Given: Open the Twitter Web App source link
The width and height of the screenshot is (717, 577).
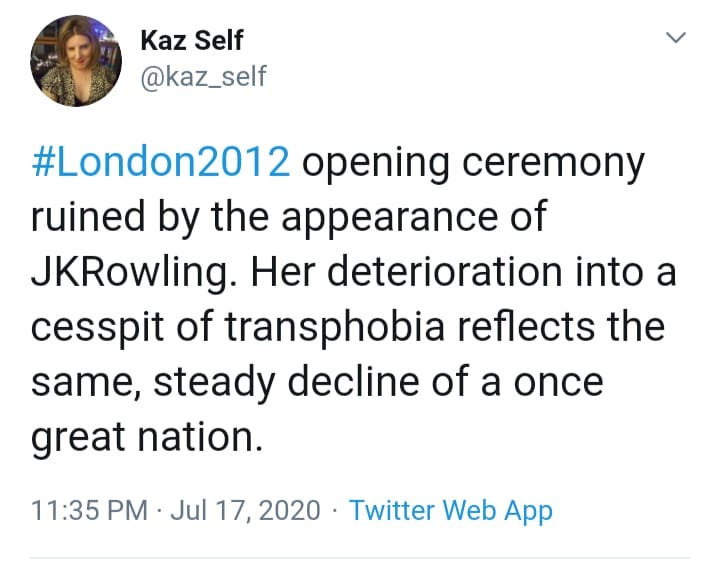Looking at the screenshot, I should click(x=451, y=511).
